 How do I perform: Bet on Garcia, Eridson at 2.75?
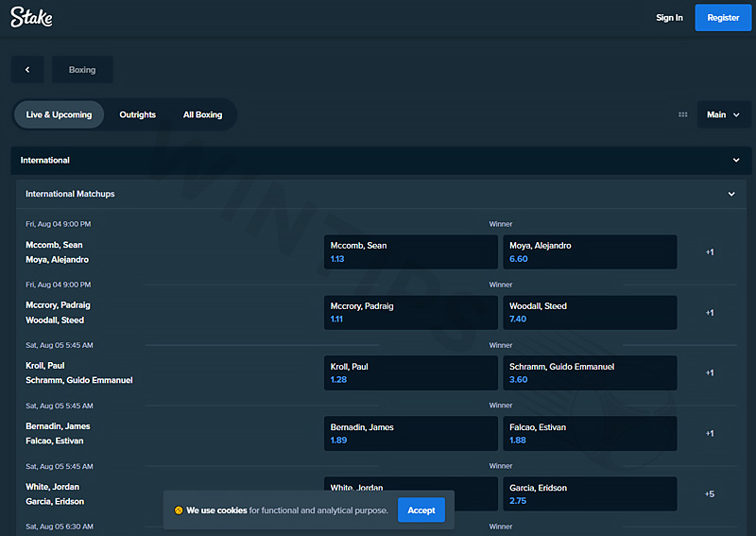coord(590,494)
